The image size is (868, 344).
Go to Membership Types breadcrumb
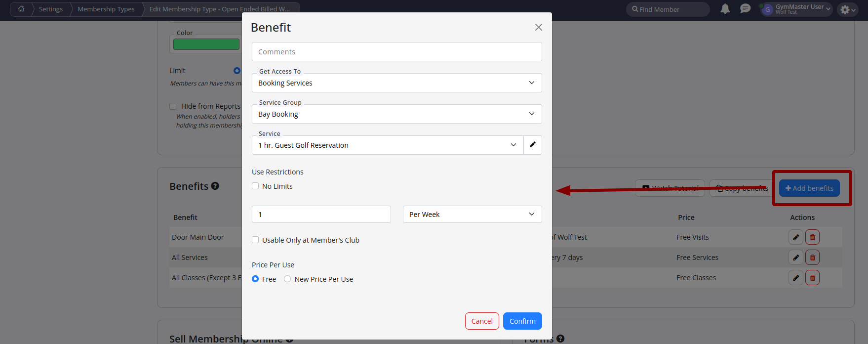coord(106,9)
